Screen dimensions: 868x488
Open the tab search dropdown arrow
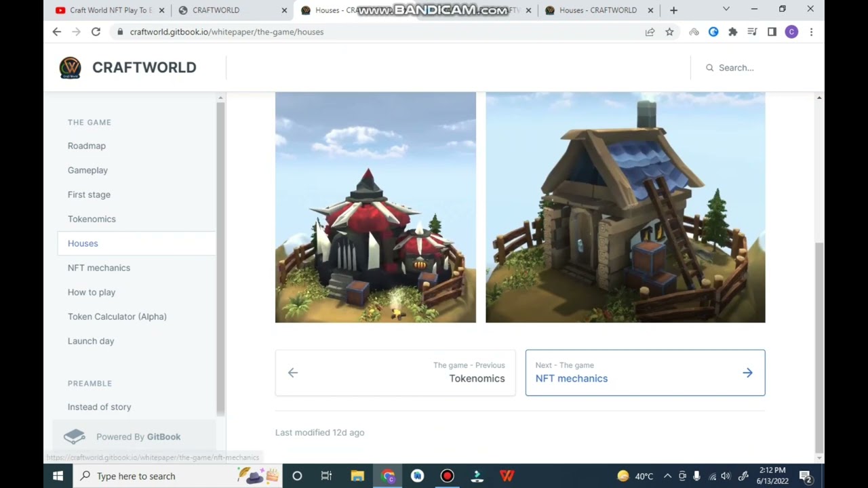(726, 9)
